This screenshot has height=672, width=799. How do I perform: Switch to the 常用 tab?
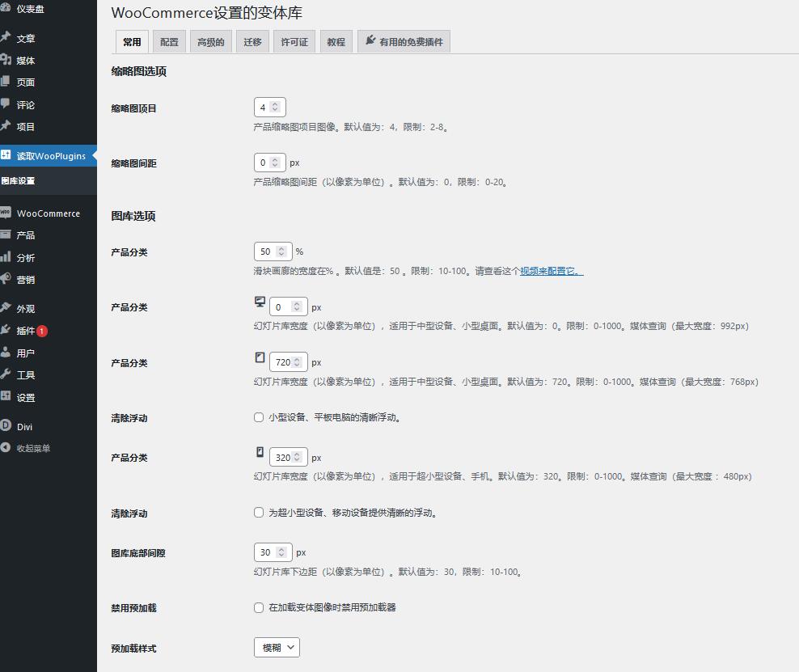132,42
